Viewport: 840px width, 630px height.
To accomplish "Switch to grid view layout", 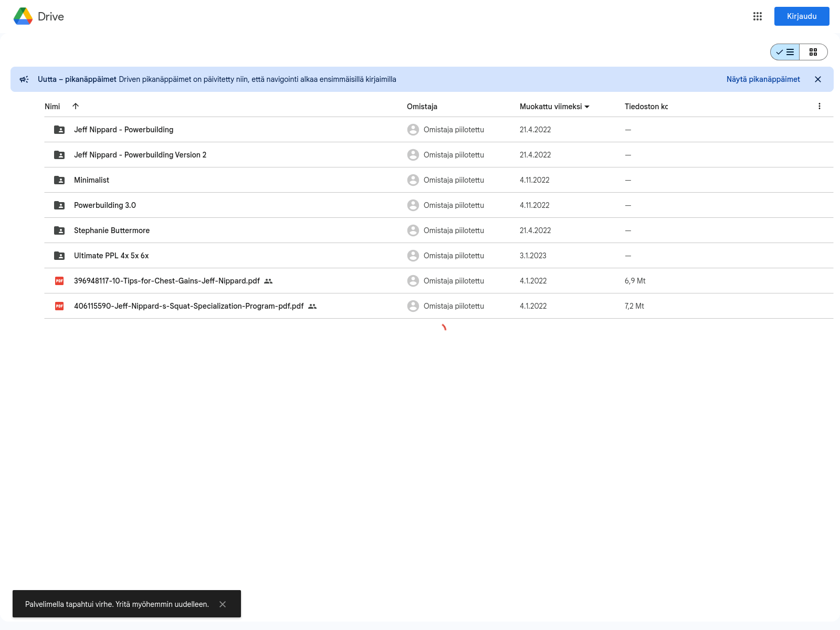I will [x=813, y=52].
